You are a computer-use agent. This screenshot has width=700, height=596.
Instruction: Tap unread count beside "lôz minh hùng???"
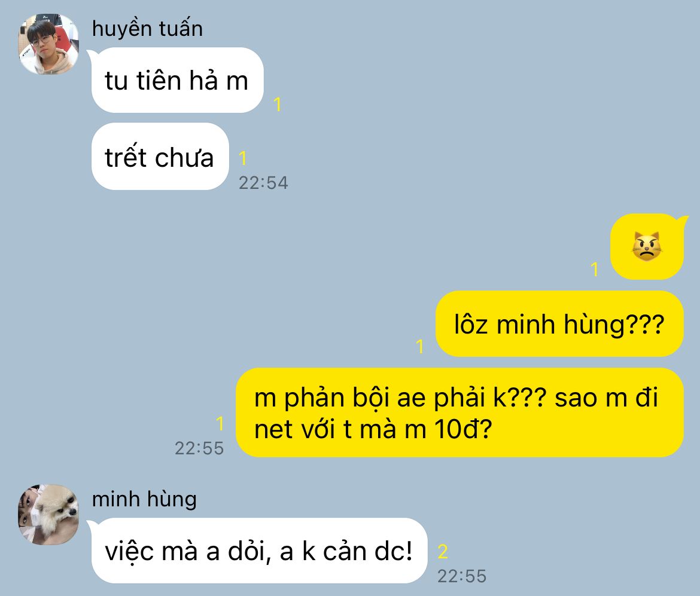point(419,346)
